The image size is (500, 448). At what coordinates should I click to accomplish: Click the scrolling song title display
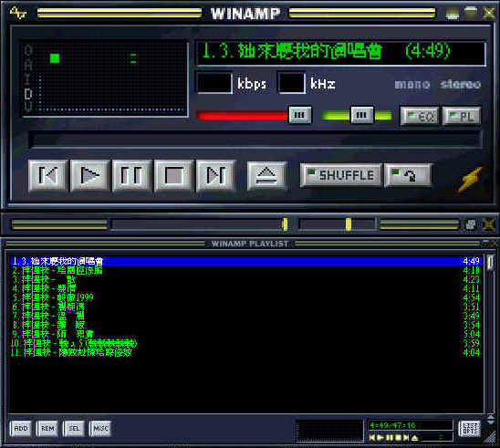click(x=340, y=52)
